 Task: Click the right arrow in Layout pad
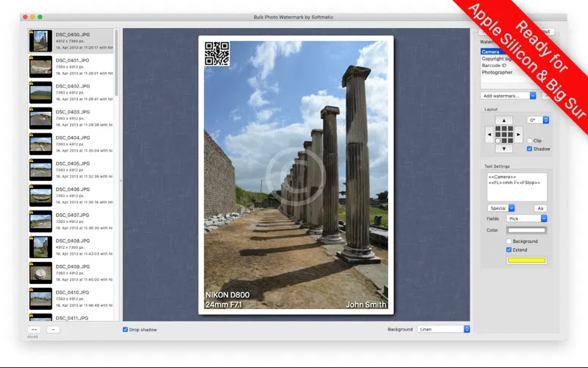518,135
